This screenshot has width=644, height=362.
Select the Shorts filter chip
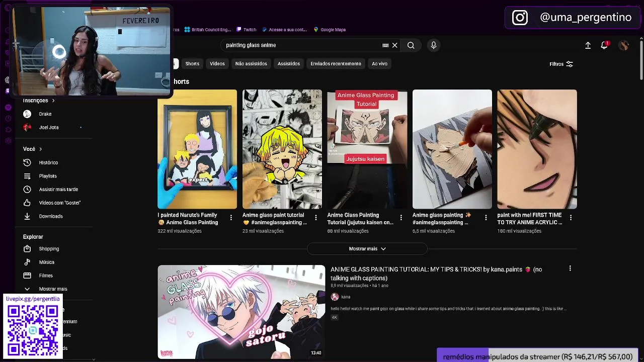click(x=192, y=64)
